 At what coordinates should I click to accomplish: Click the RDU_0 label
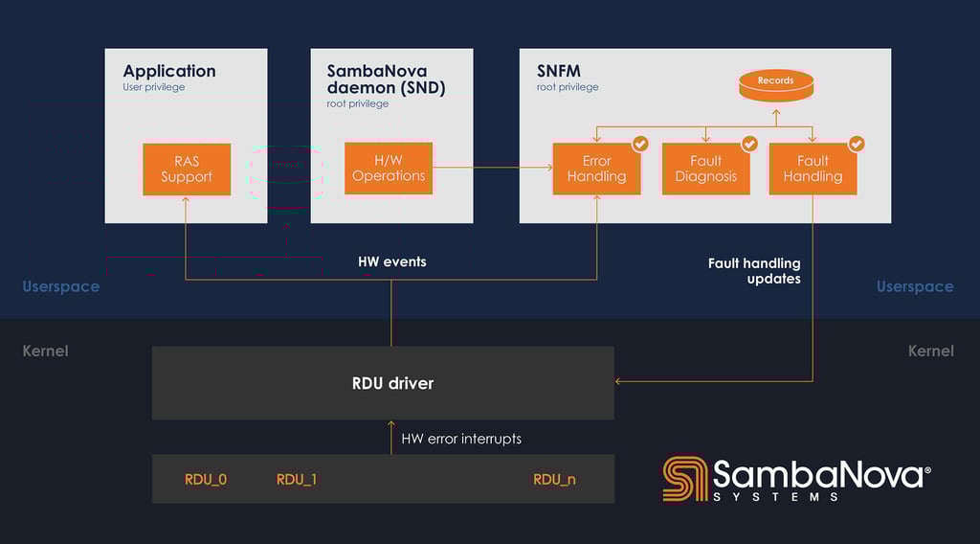(206, 480)
